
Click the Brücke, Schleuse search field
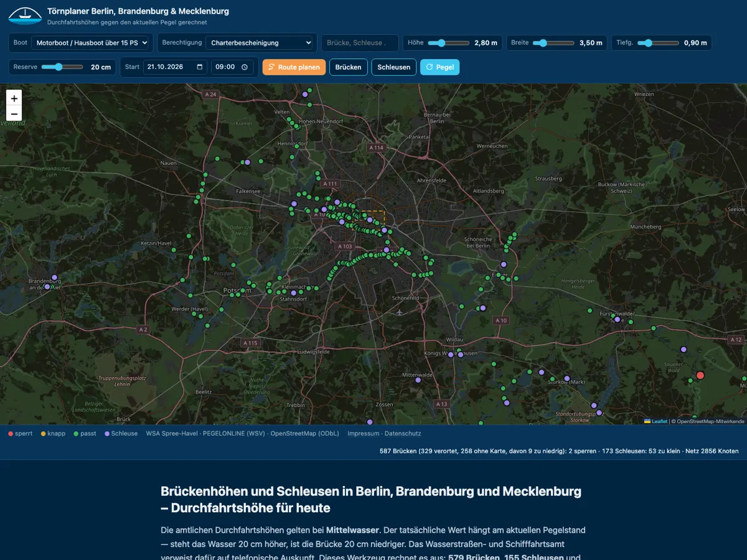pyautogui.click(x=360, y=43)
